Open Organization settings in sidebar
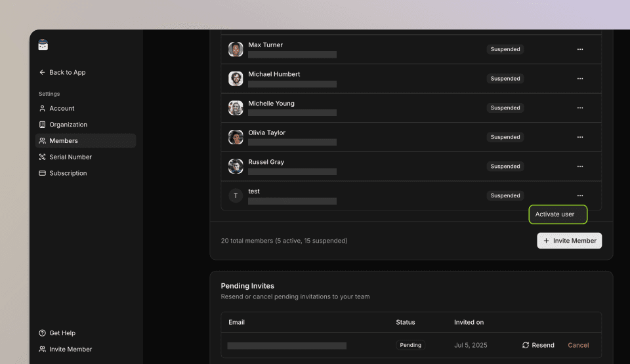The height and width of the screenshot is (364, 630). tap(68, 125)
